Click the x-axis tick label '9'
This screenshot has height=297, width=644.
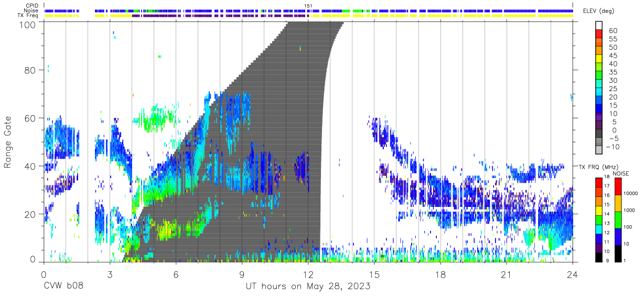(242, 275)
